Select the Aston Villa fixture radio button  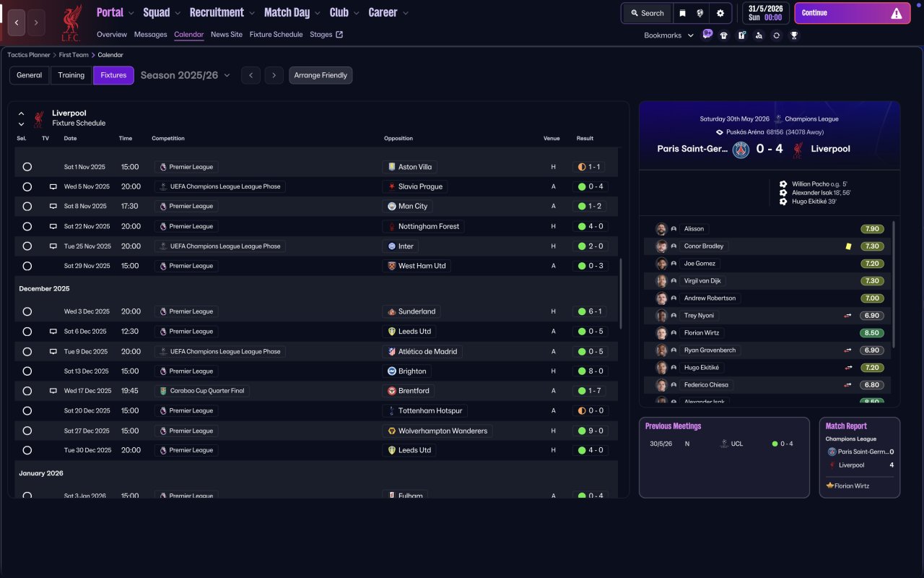[x=27, y=167]
